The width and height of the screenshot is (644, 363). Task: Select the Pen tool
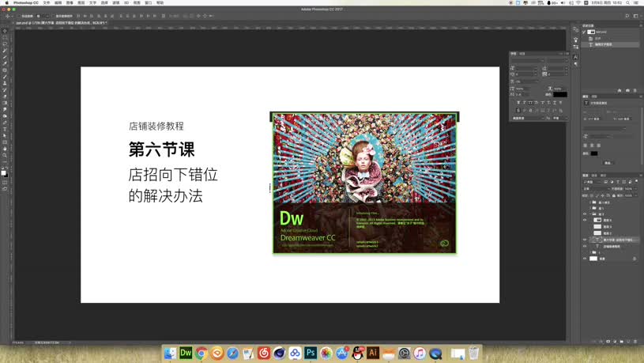5,123
